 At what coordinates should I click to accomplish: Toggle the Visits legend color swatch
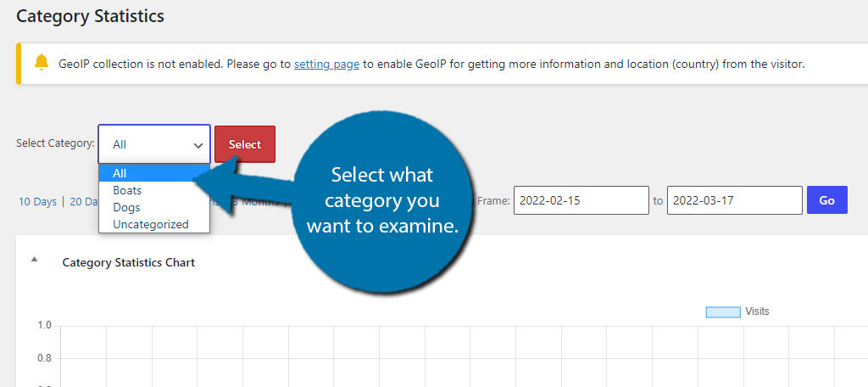tap(723, 312)
